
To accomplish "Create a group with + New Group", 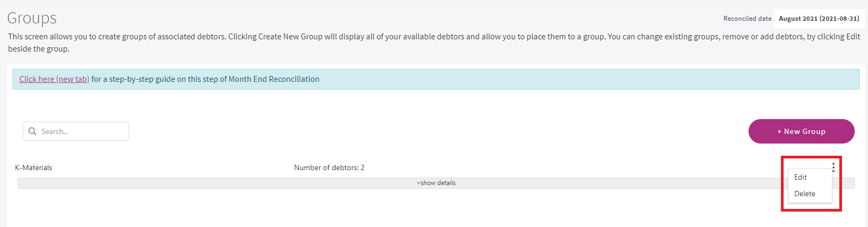I will click(x=801, y=131).
